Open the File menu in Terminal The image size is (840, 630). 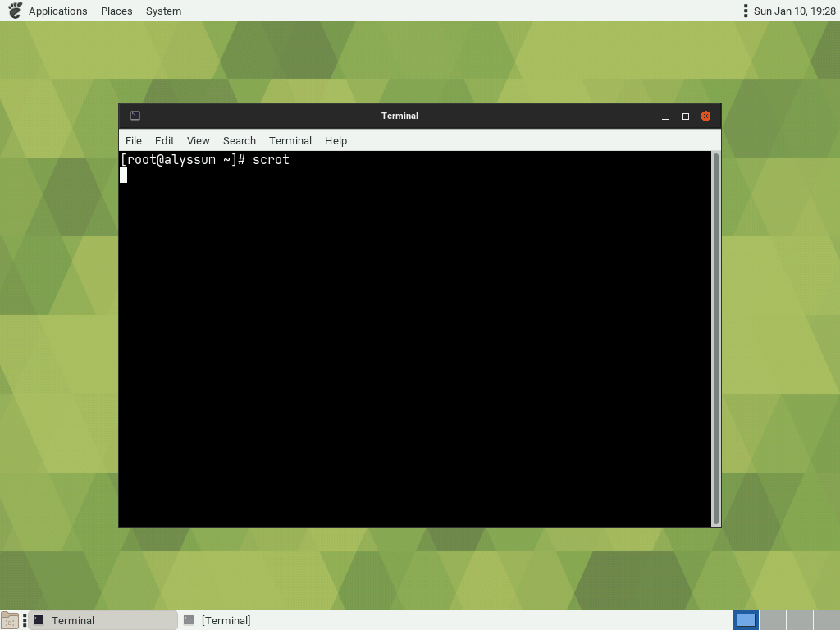pos(134,140)
